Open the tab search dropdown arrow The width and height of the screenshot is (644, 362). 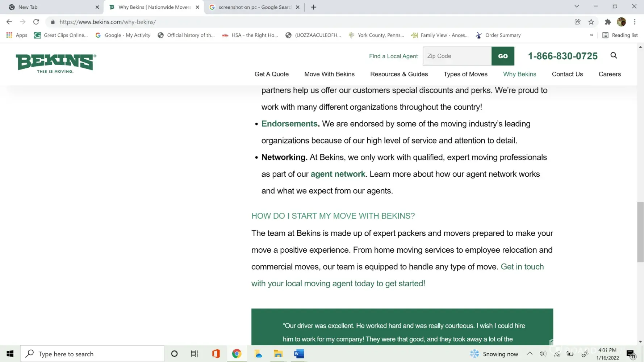point(577,7)
